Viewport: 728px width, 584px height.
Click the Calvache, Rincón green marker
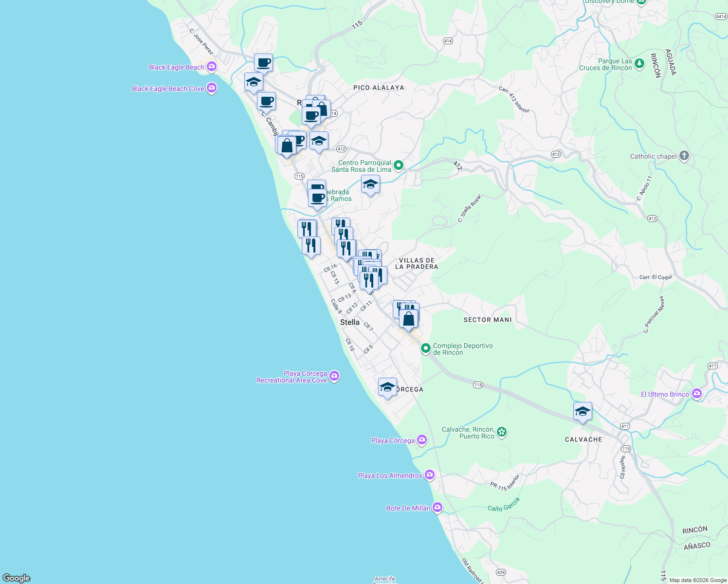pos(501,432)
